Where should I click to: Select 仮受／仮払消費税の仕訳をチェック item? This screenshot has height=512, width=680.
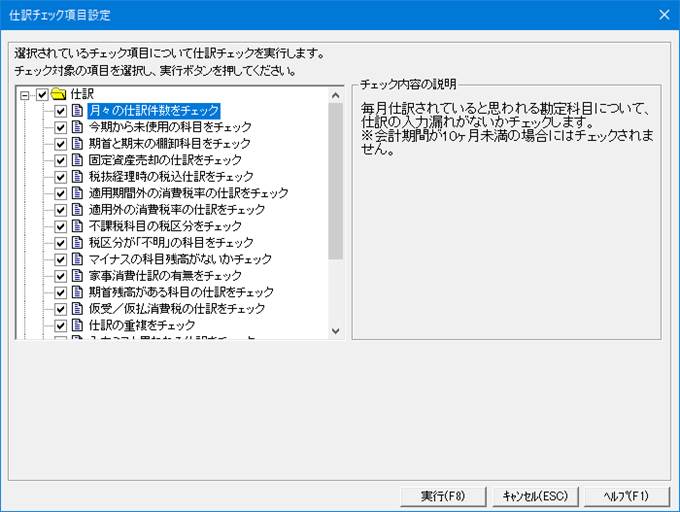click(177, 309)
